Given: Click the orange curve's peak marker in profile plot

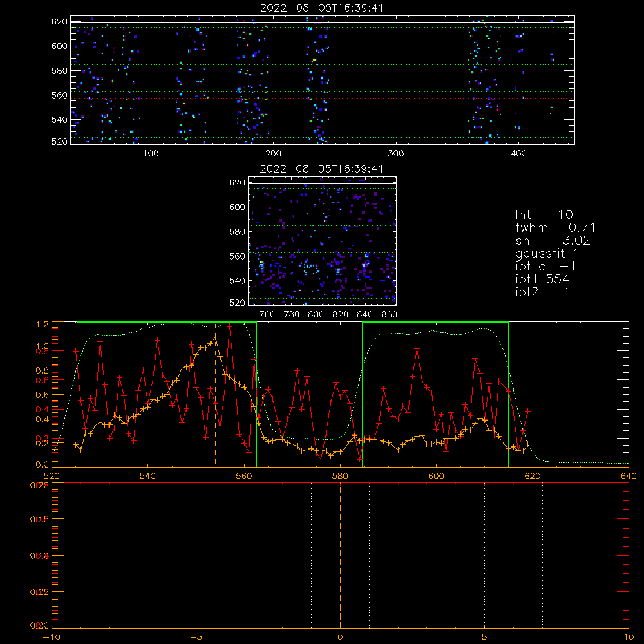Looking at the screenshot, I should pos(215,337).
